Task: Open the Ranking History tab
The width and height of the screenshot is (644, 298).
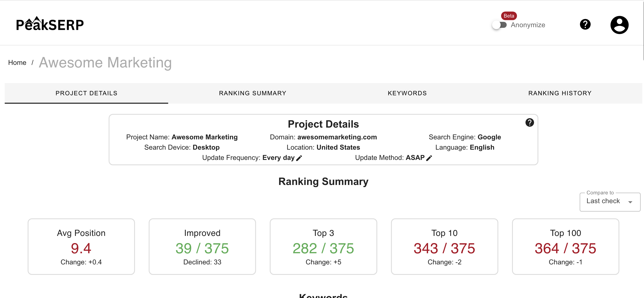Action: pyautogui.click(x=560, y=93)
